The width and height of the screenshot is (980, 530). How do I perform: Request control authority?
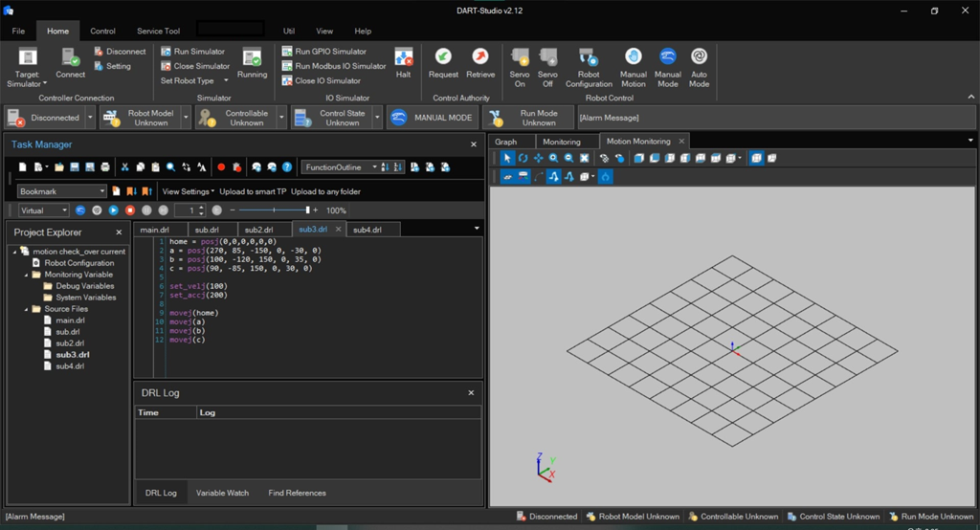click(x=443, y=63)
